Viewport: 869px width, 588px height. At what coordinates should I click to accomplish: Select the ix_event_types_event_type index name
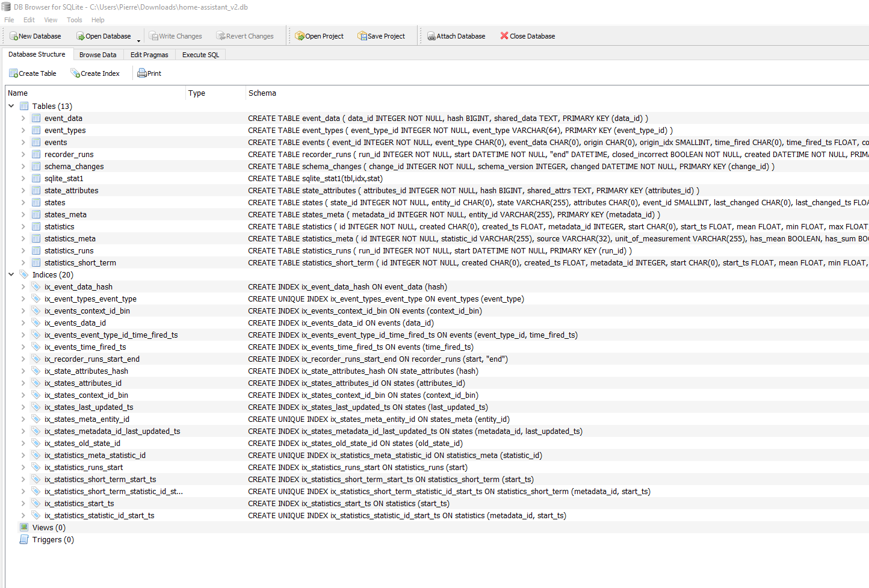point(90,299)
